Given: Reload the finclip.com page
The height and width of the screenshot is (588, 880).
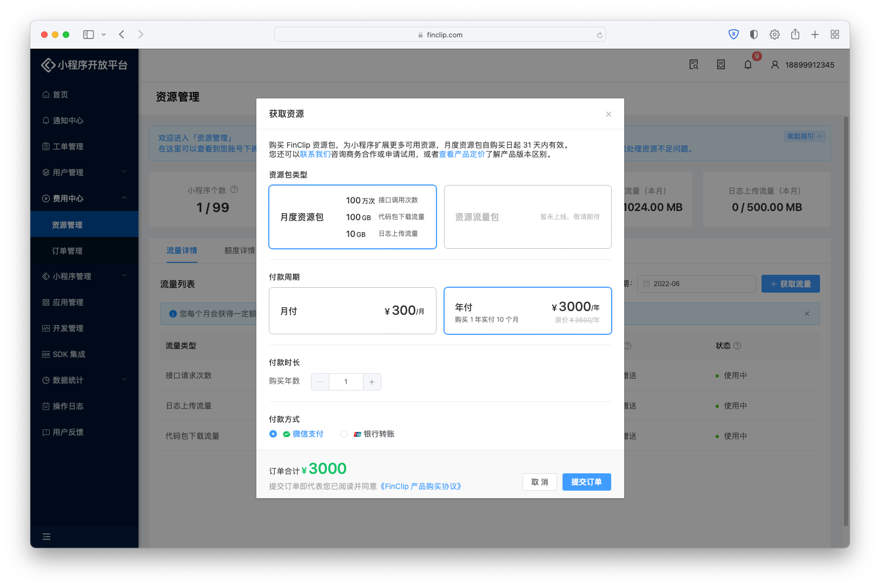Looking at the screenshot, I should point(599,35).
